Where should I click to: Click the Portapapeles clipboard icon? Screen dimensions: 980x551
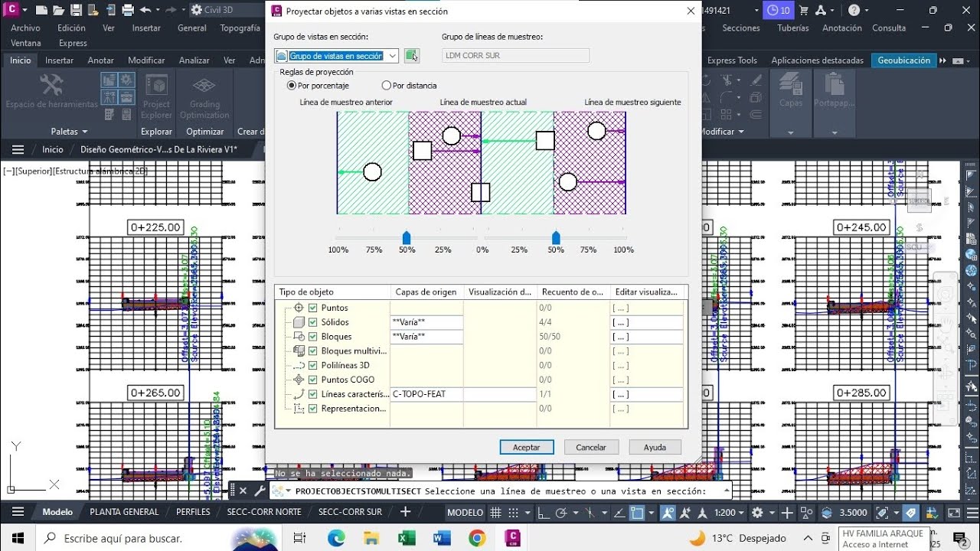click(x=833, y=84)
